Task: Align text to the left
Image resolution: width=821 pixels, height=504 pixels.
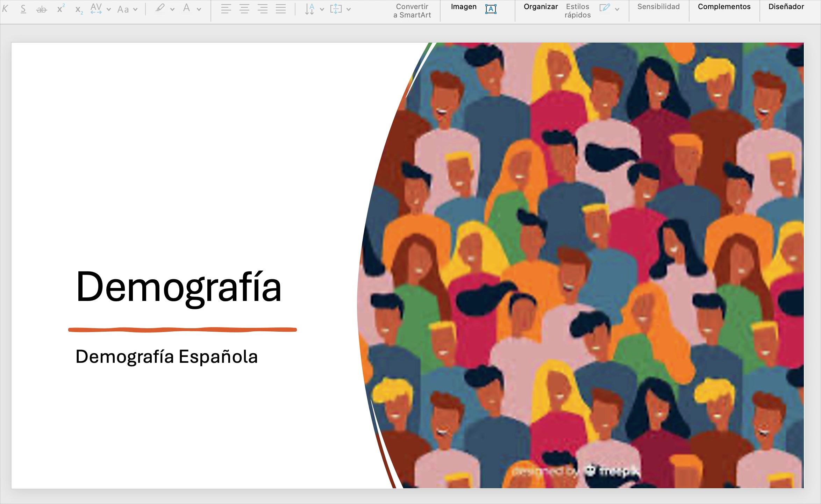Action: click(226, 9)
